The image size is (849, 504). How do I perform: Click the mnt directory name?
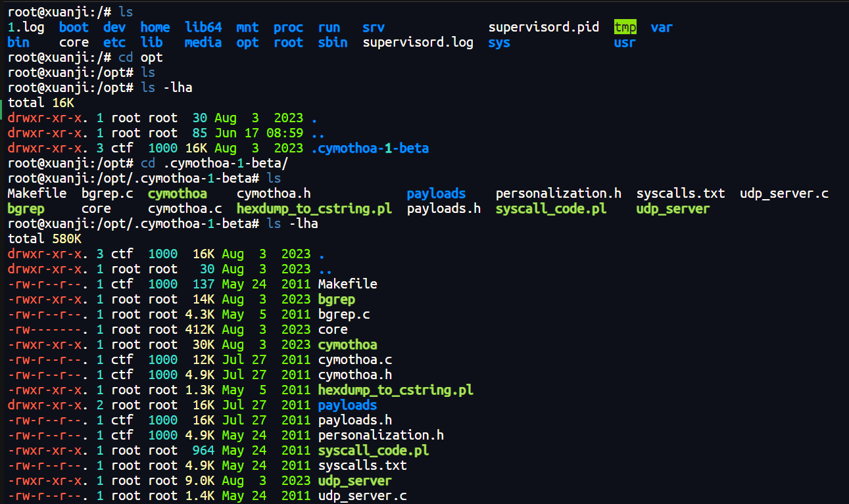click(248, 28)
